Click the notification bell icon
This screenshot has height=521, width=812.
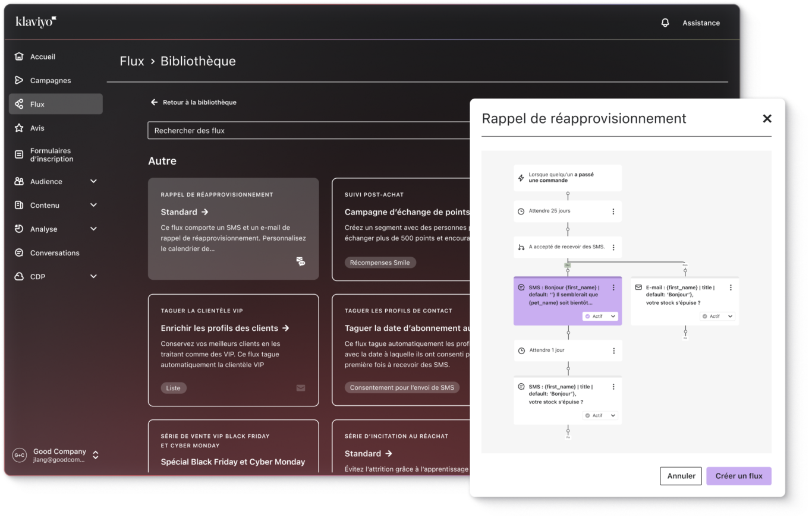point(665,23)
